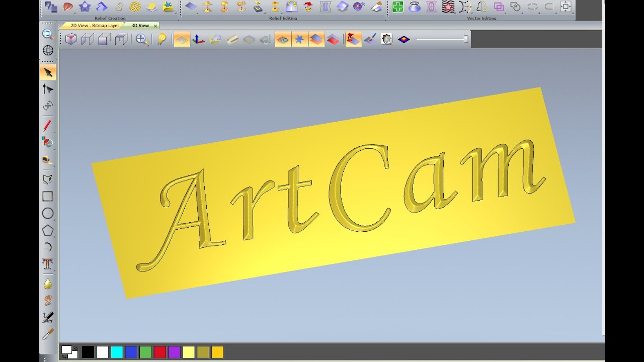Image resolution: width=644 pixels, height=362 pixels.
Task: Toggle the red relief layer button
Action: [x=333, y=39]
